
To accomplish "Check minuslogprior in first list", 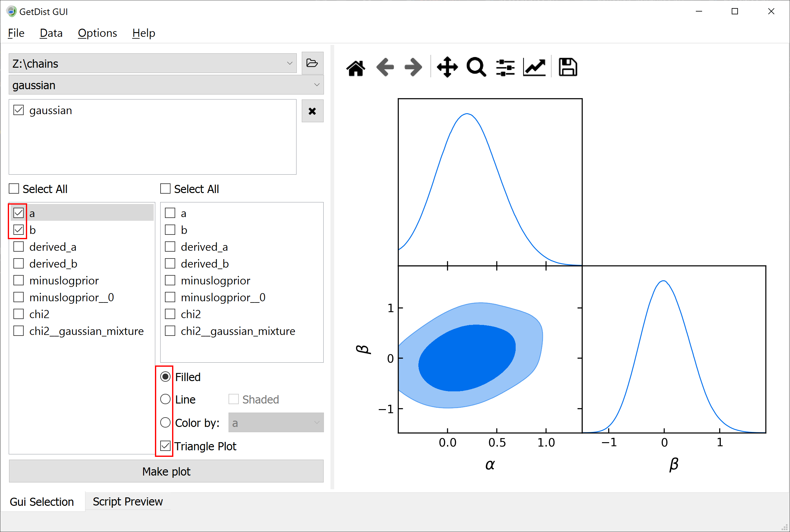I will tap(19, 280).
